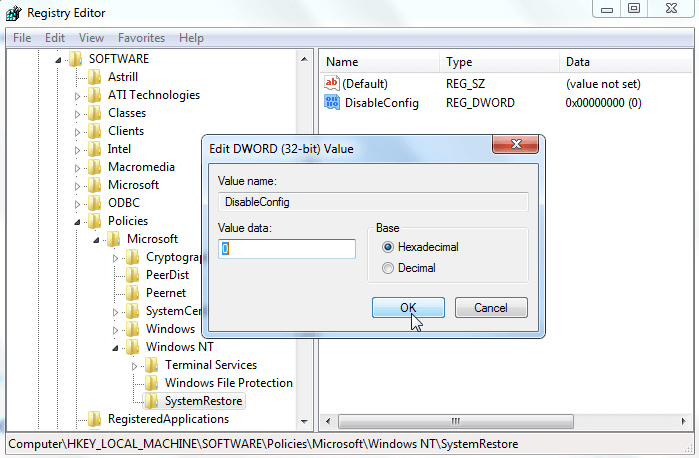Click the (Default) string value icon
This screenshot has width=699, height=458.
pyautogui.click(x=332, y=84)
